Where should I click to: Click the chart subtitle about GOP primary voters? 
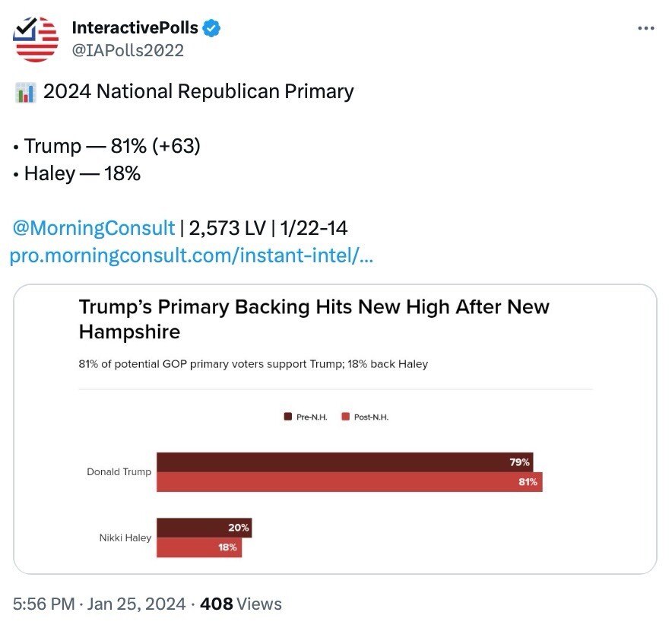tap(253, 364)
